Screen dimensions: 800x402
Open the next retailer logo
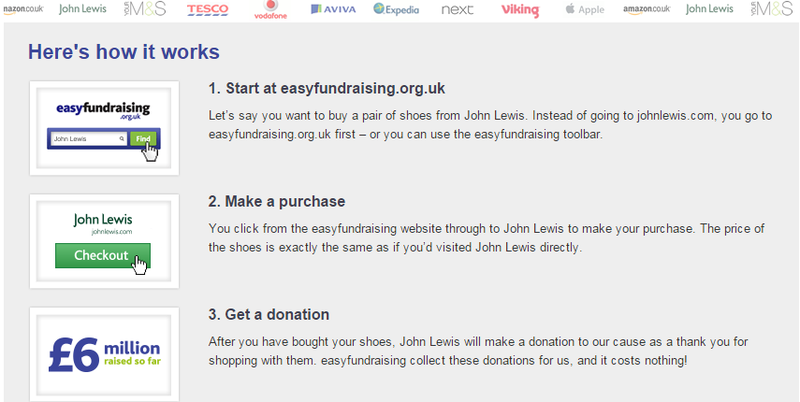pyautogui.click(x=457, y=10)
